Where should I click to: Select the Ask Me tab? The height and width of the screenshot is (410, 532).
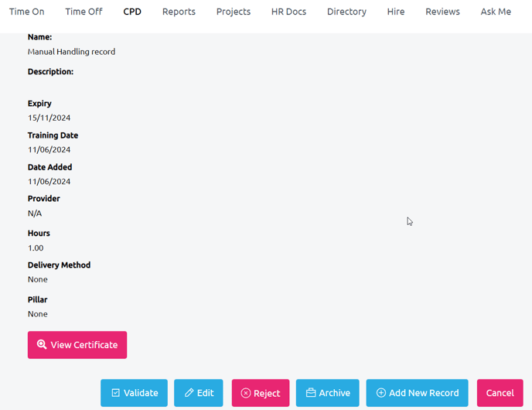click(x=496, y=12)
